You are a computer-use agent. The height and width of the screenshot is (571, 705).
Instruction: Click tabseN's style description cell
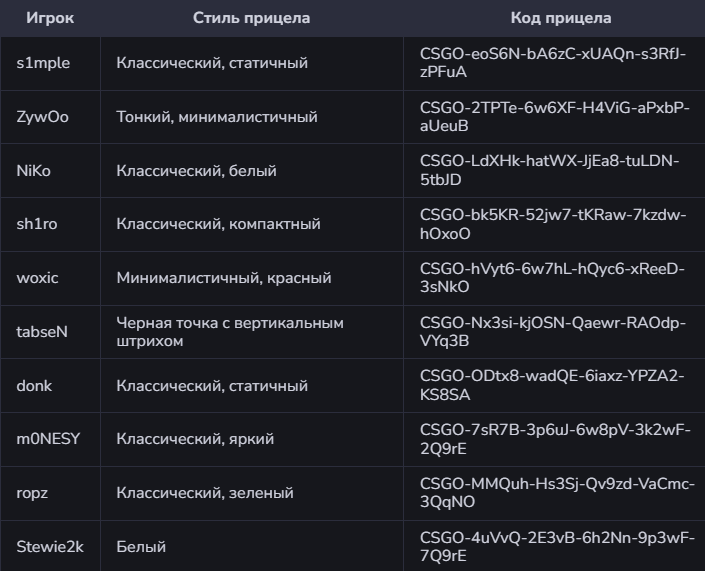pos(229,332)
